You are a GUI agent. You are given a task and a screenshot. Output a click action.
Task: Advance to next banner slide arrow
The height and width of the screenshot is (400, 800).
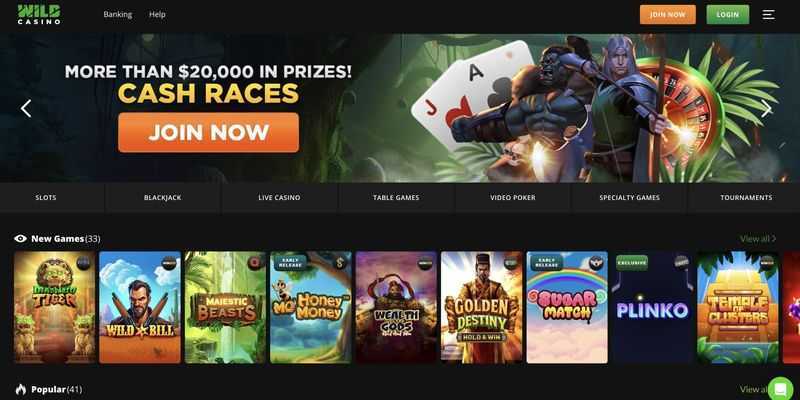[x=766, y=108]
